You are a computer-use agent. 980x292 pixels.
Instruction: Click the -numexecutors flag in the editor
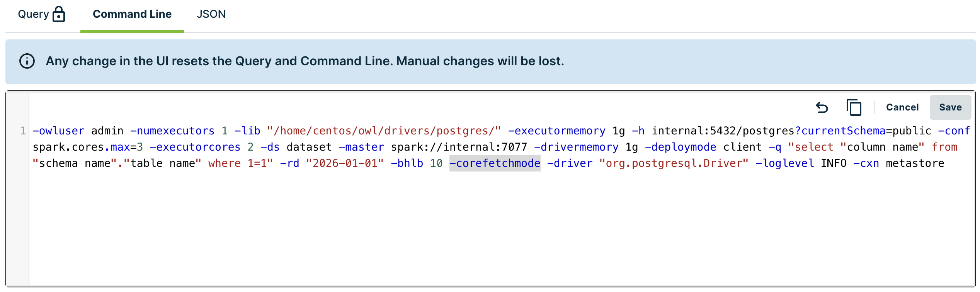point(172,131)
